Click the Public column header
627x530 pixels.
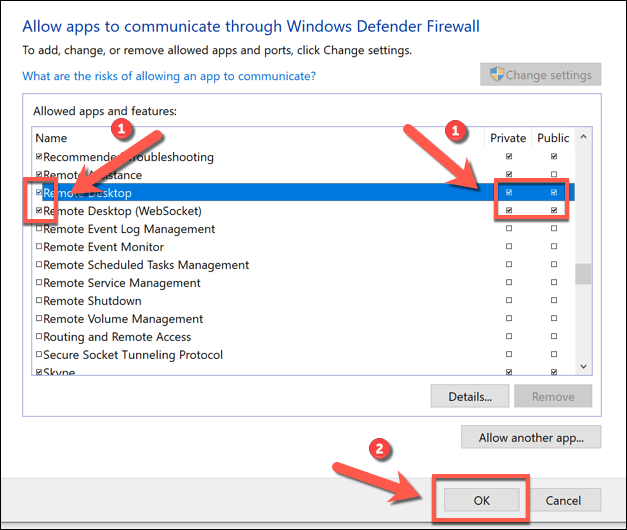click(x=553, y=138)
